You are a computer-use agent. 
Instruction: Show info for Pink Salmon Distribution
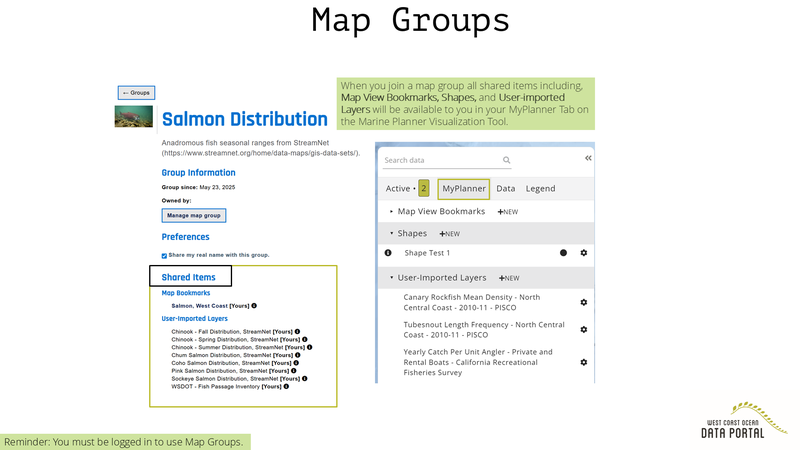point(294,371)
